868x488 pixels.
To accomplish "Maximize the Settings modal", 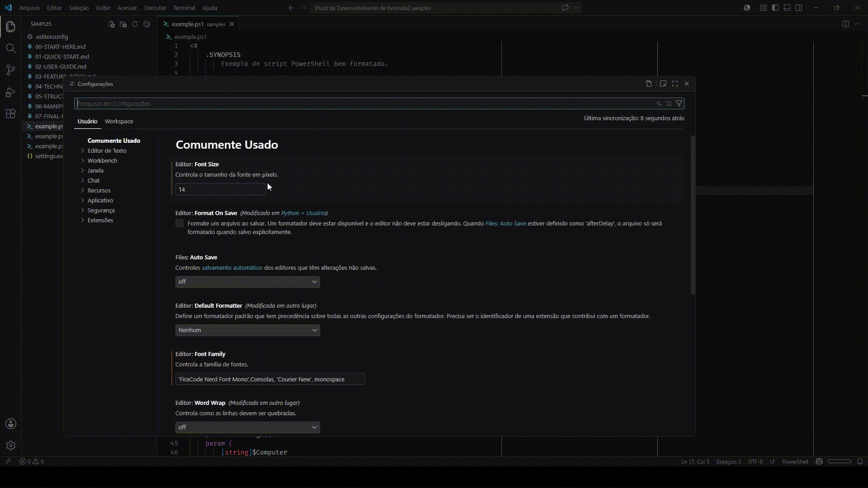I will coord(675,84).
